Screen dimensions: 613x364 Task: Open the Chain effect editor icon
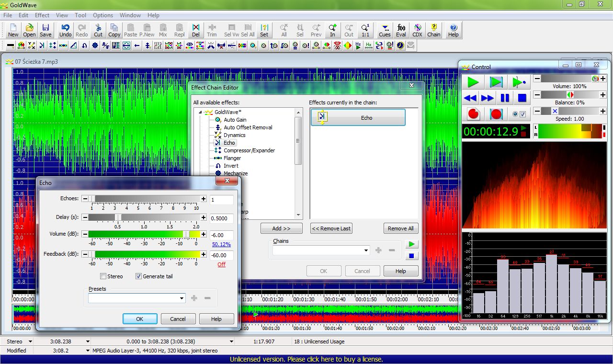point(434,30)
